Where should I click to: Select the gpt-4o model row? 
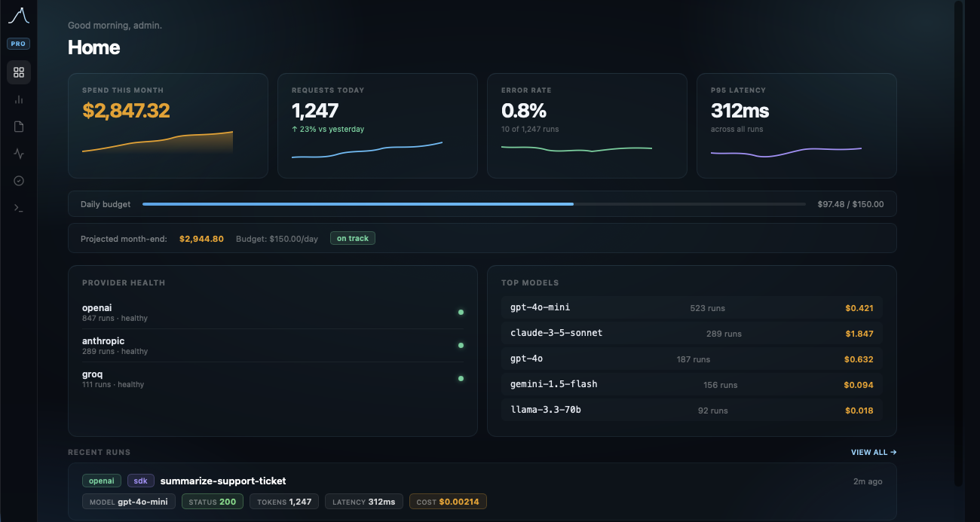692,359
